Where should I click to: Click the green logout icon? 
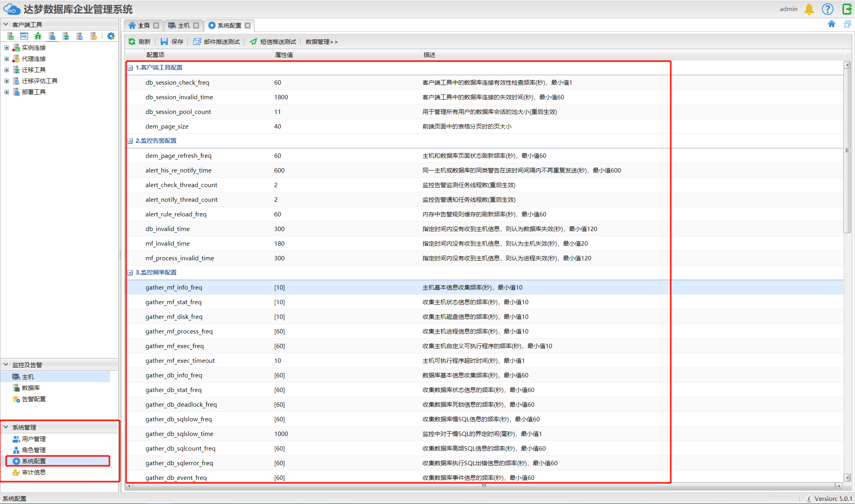847,9
